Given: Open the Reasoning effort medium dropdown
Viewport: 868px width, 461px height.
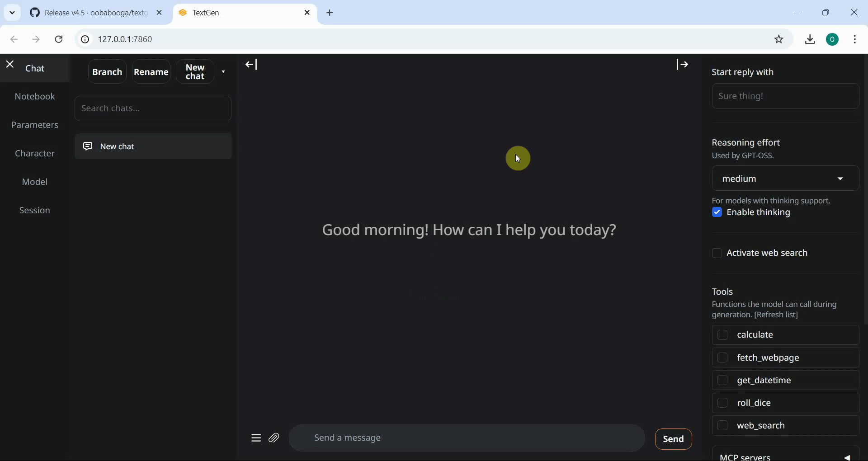Looking at the screenshot, I should click(785, 179).
